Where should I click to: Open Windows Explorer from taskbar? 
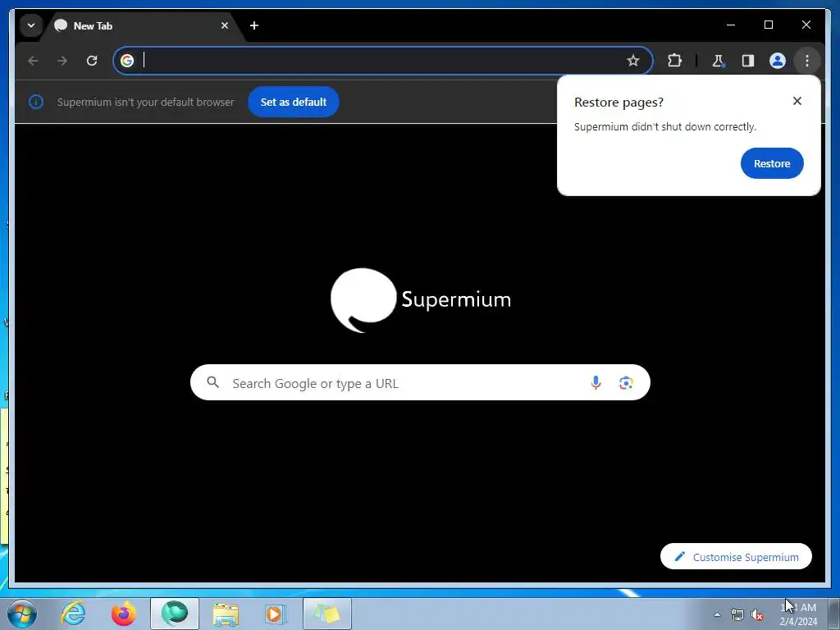226,614
